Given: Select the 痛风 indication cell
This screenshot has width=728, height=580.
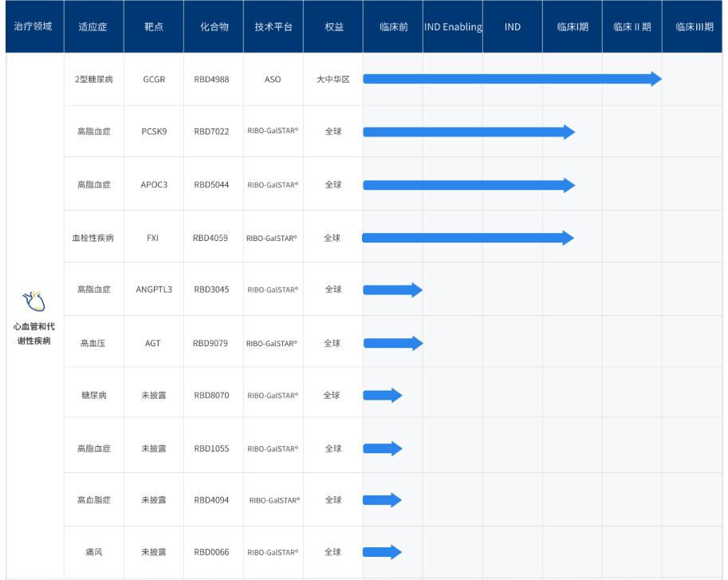Looking at the screenshot, I should pyautogui.click(x=94, y=552).
